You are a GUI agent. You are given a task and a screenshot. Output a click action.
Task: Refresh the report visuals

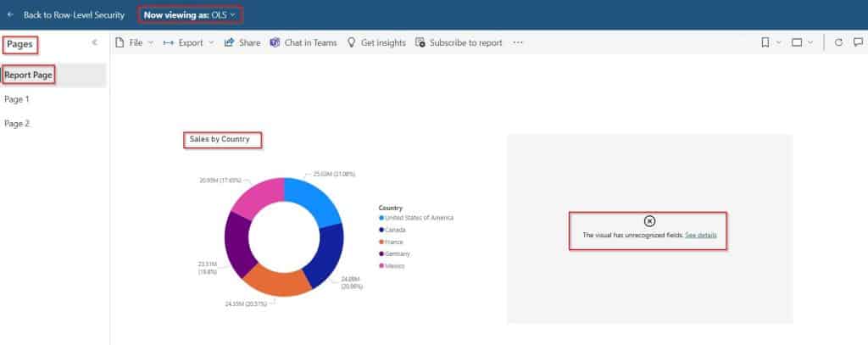(838, 42)
